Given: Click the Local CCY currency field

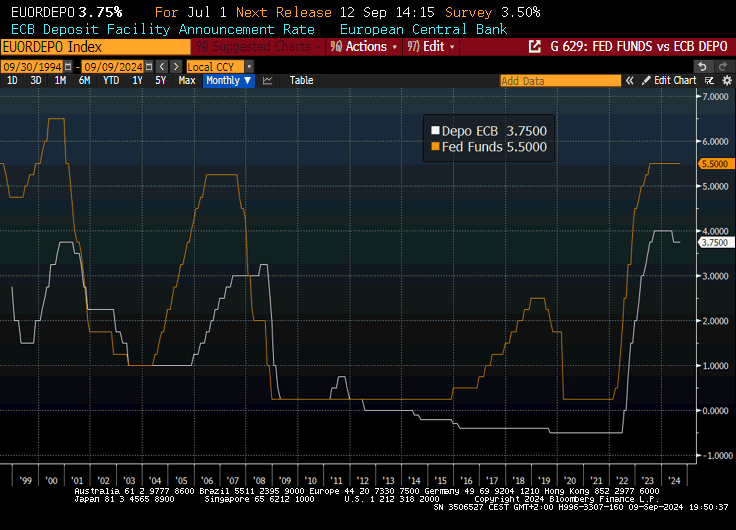Looking at the screenshot, I should [x=215, y=67].
